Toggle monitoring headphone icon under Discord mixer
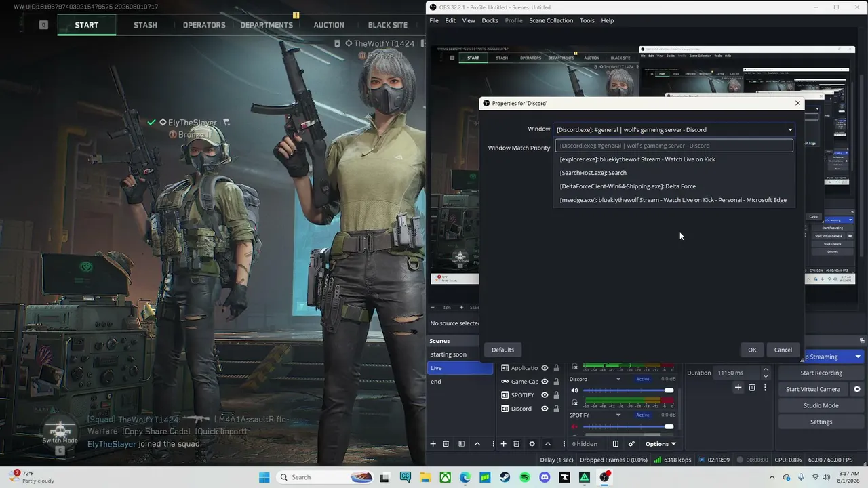Image resolution: width=868 pixels, height=488 pixels. (x=575, y=402)
